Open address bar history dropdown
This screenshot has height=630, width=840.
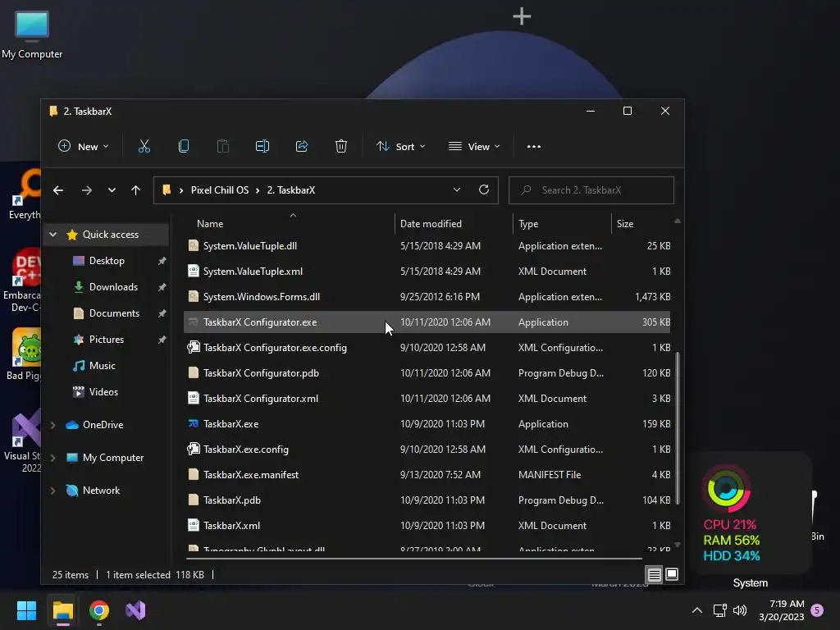(x=457, y=189)
